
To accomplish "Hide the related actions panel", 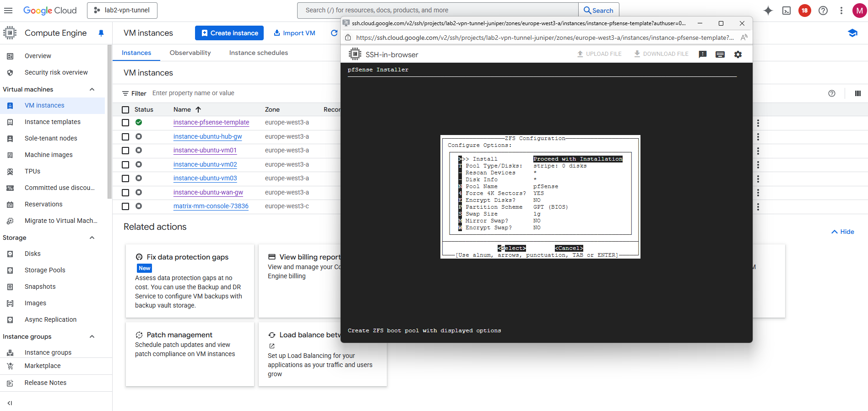I will [842, 232].
